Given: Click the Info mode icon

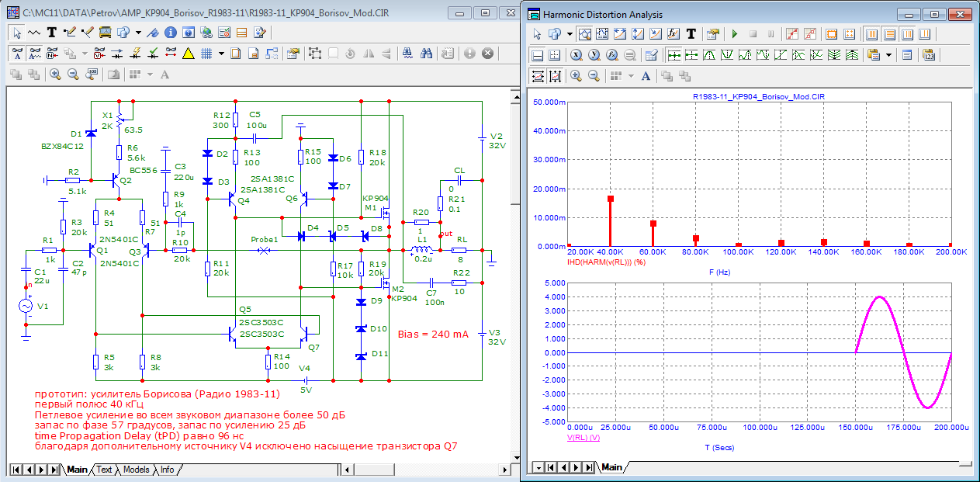Looking at the screenshot, I should (169, 33).
